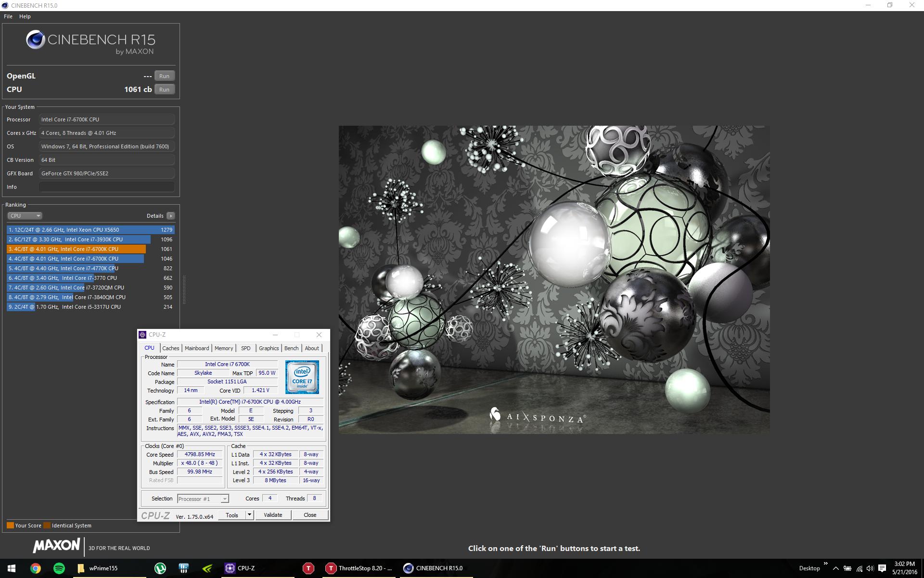Select highlighted orange i7-6700K score 1061 row
Screen dimensions: 924x578
[90, 249]
